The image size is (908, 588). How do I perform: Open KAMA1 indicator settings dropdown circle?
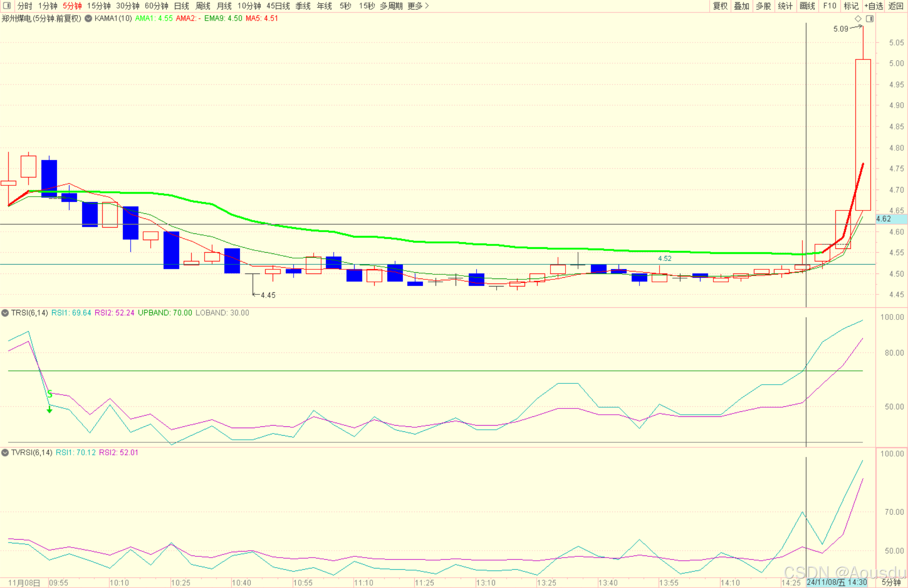(89, 18)
